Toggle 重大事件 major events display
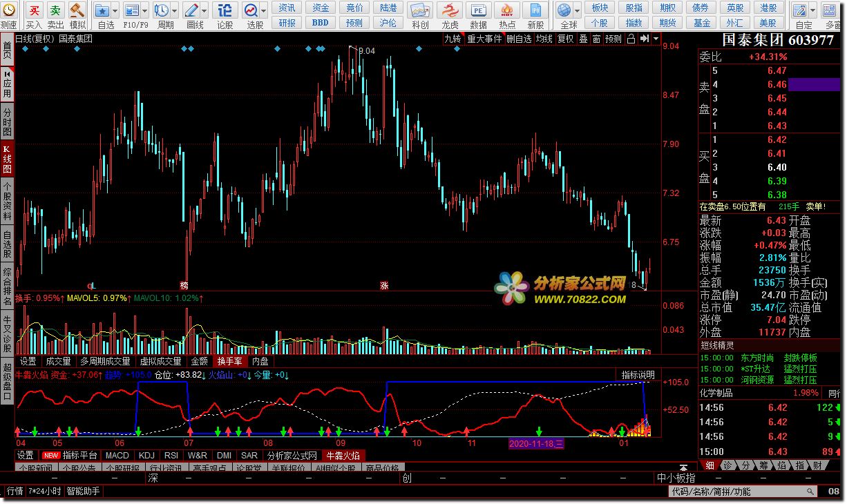The image size is (847, 504). pos(484,39)
